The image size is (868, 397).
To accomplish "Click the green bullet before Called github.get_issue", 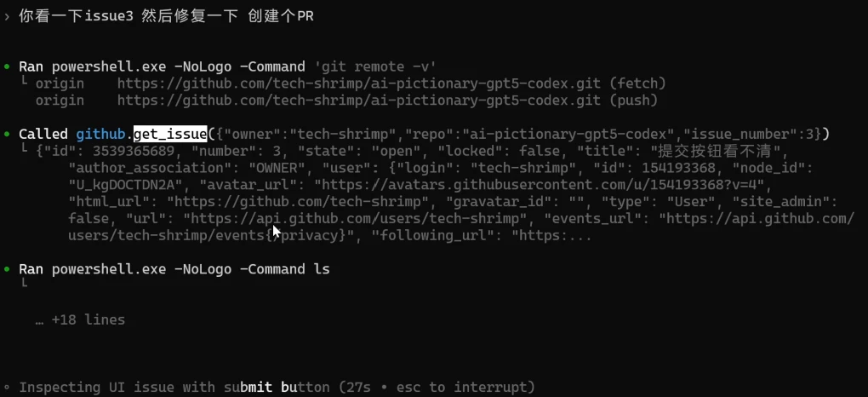I will coord(7,135).
